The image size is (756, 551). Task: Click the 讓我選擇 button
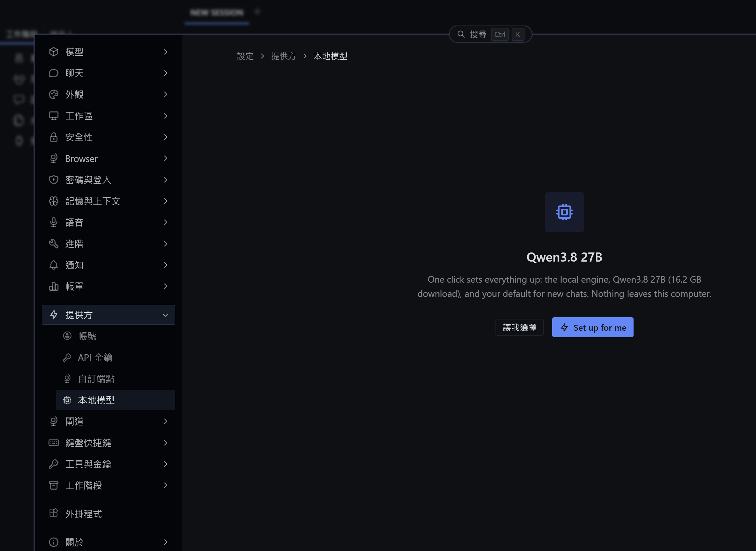click(x=519, y=327)
